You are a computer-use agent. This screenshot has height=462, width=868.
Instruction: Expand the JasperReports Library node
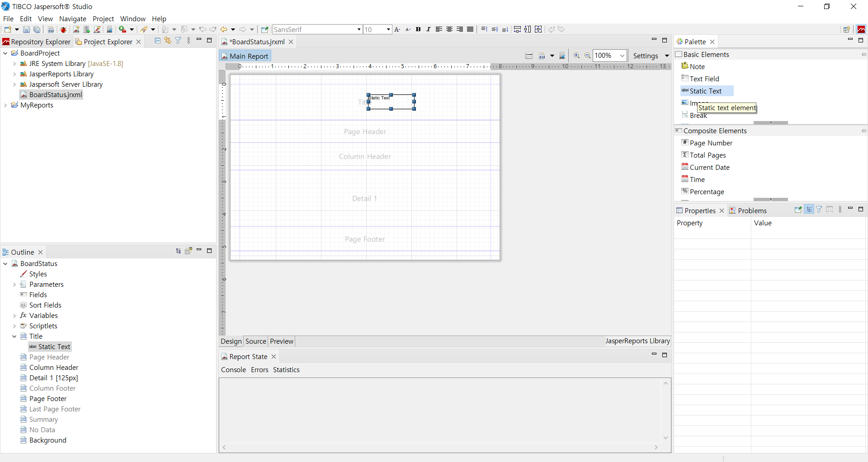(14, 74)
